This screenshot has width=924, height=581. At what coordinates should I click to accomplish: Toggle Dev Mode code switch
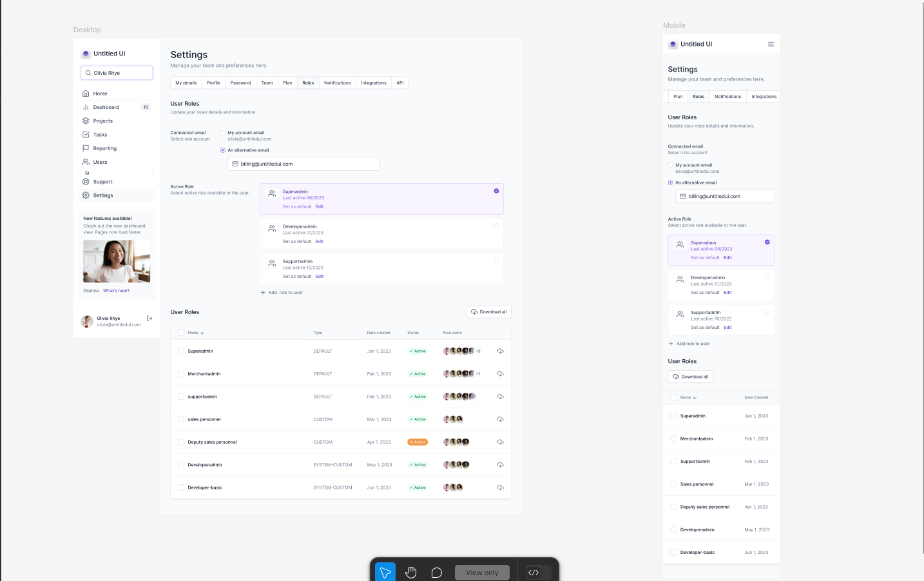(538, 573)
